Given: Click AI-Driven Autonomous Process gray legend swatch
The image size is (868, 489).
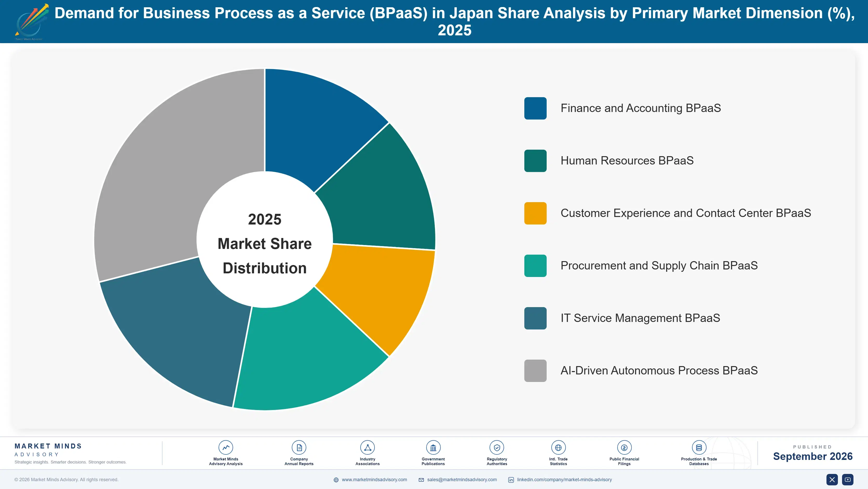Looking at the screenshot, I should [535, 371].
